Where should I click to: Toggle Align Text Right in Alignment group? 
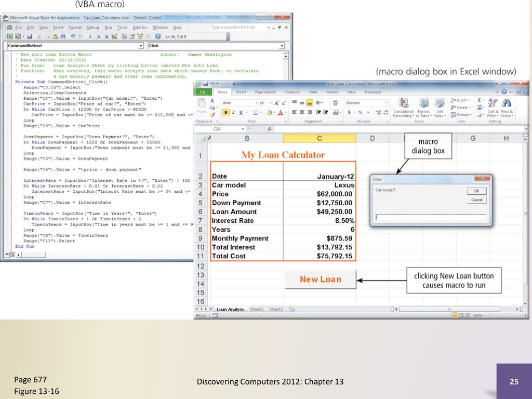pos(310,112)
